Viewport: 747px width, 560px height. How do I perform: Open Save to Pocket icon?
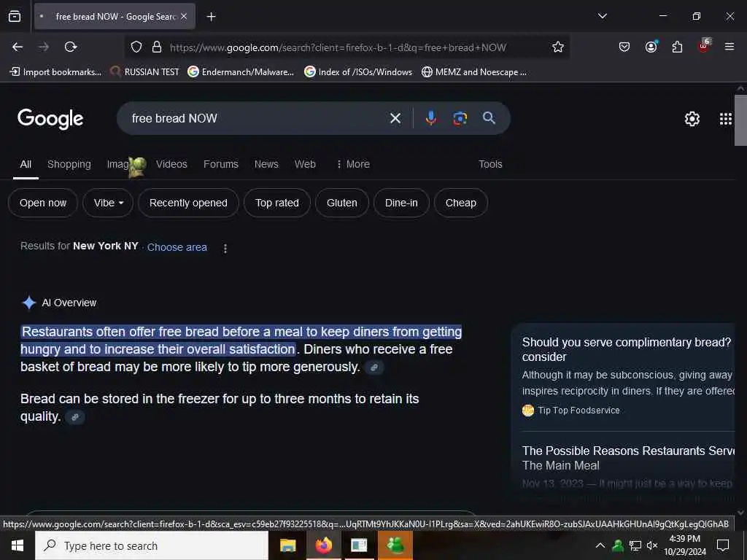coord(624,47)
